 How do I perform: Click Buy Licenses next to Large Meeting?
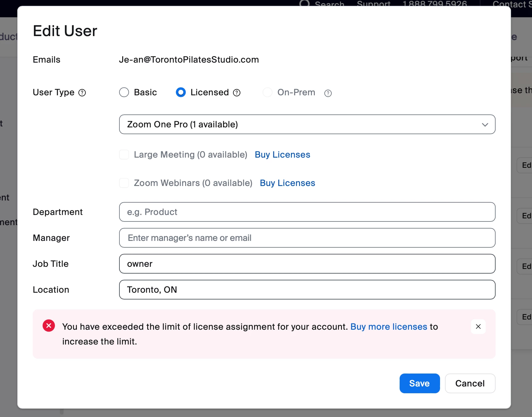click(282, 155)
